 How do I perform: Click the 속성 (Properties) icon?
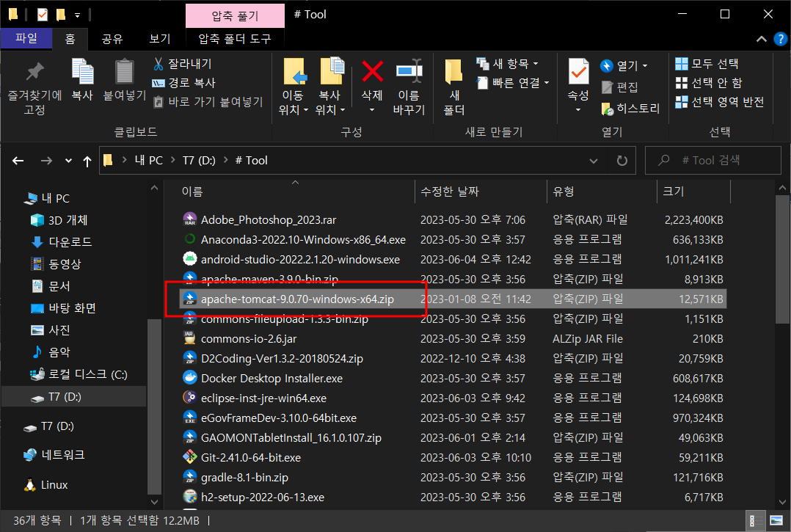click(578, 72)
